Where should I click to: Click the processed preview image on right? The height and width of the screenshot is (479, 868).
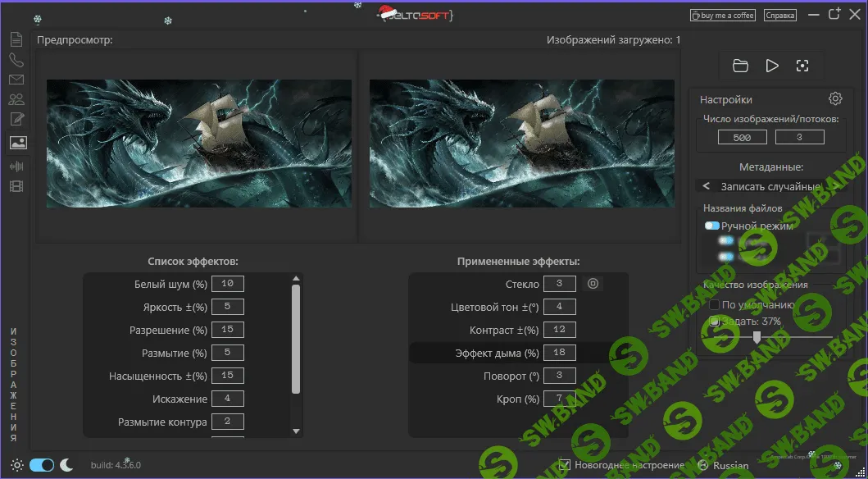point(522,144)
